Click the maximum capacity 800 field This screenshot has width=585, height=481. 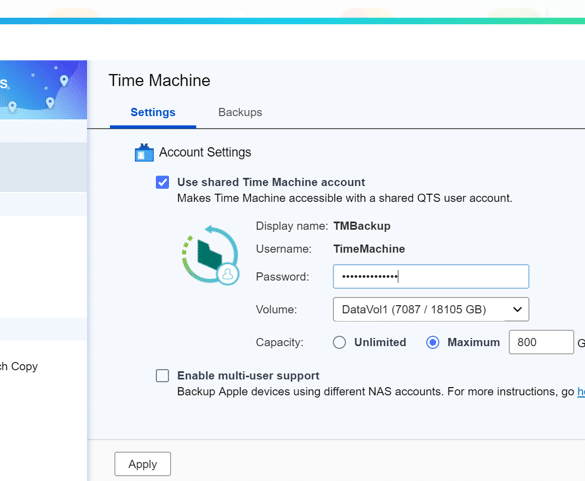(x=541, y=342)
